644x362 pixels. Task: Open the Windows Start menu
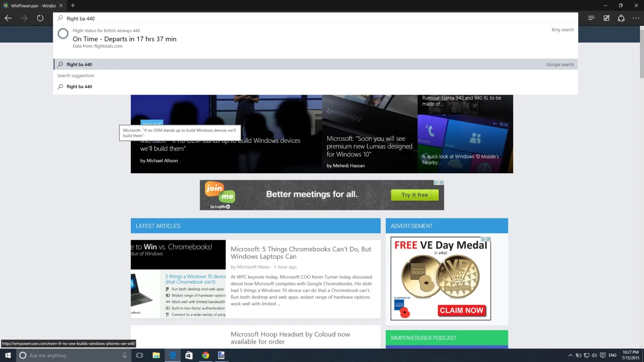pyautogui.click(x=8, y=356)
